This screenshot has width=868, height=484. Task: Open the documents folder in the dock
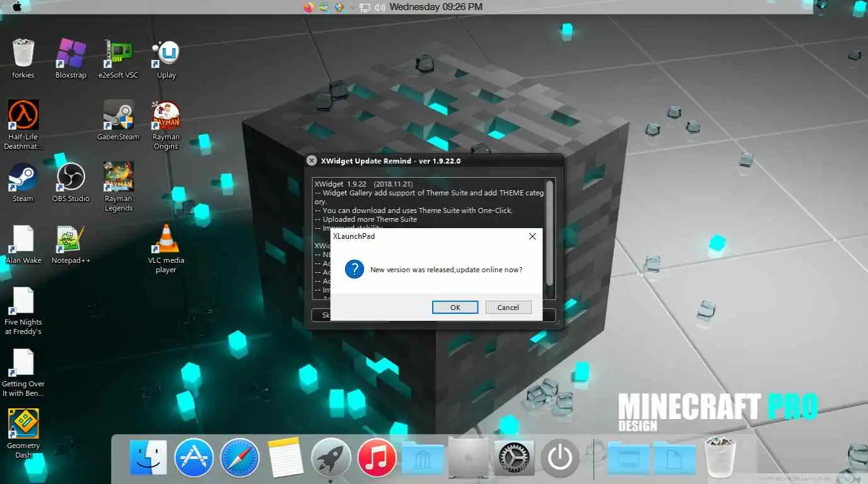(x=674, y=458)
